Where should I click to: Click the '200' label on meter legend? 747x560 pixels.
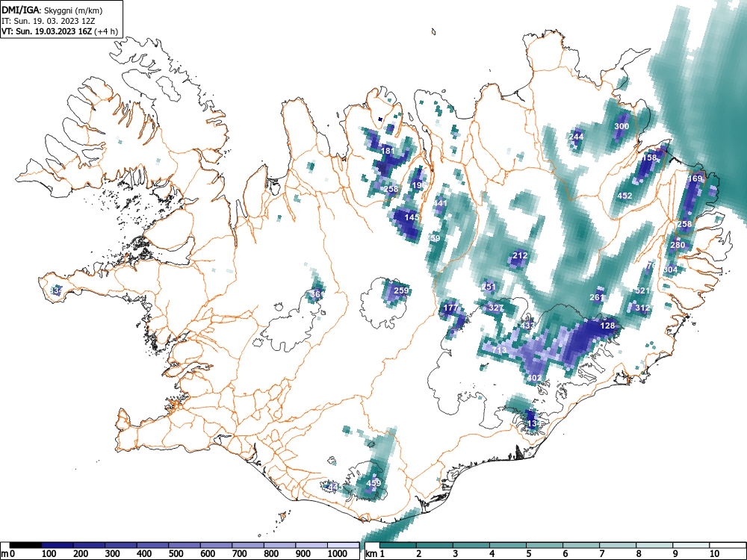(x=81, y=554)
